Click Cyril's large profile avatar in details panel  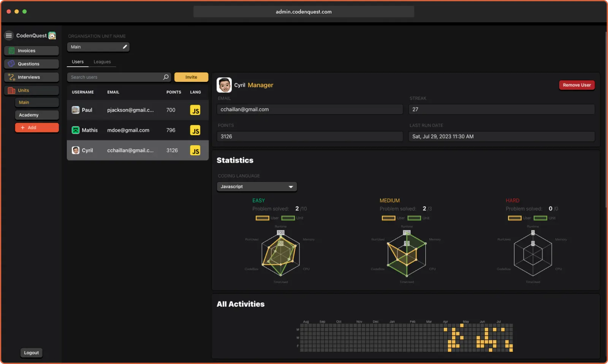click(224, 85)
